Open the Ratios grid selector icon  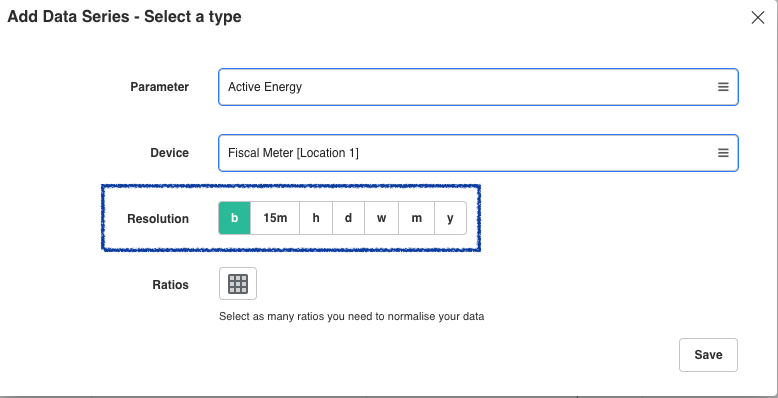pyautogui.click(x=238, y=284)
